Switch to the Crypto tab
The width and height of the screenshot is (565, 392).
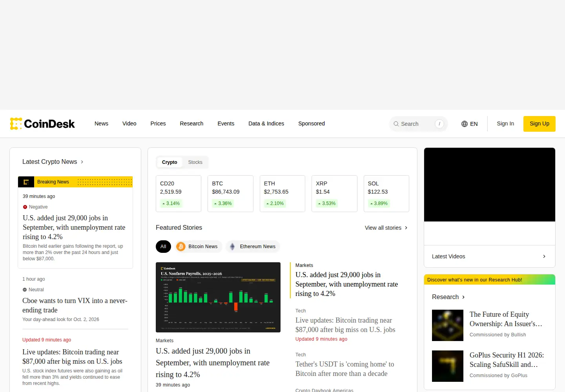[169, 162]
